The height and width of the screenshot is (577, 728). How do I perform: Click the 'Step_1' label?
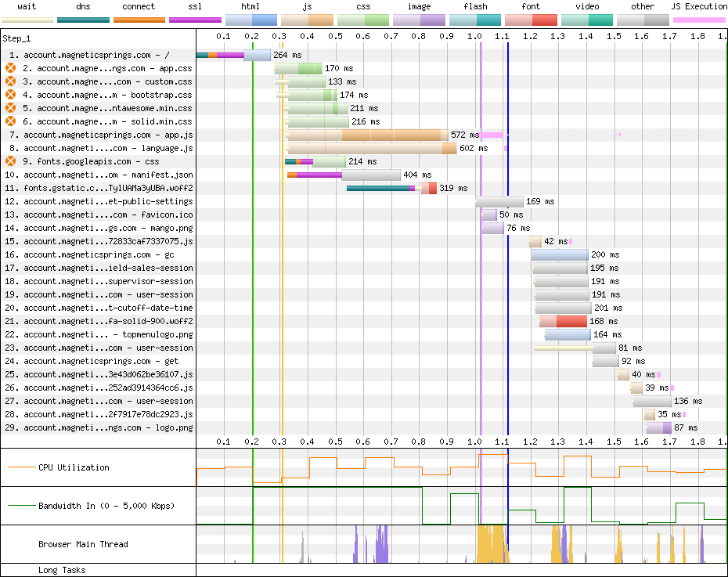(16, 38)
